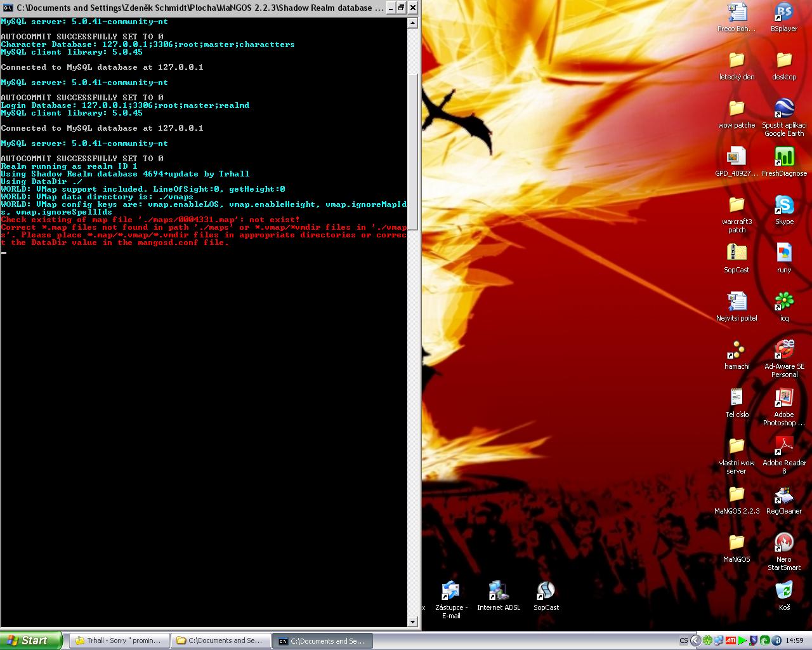
Task: Click the green swirl torrent tray icon
Action: [765, 640]
